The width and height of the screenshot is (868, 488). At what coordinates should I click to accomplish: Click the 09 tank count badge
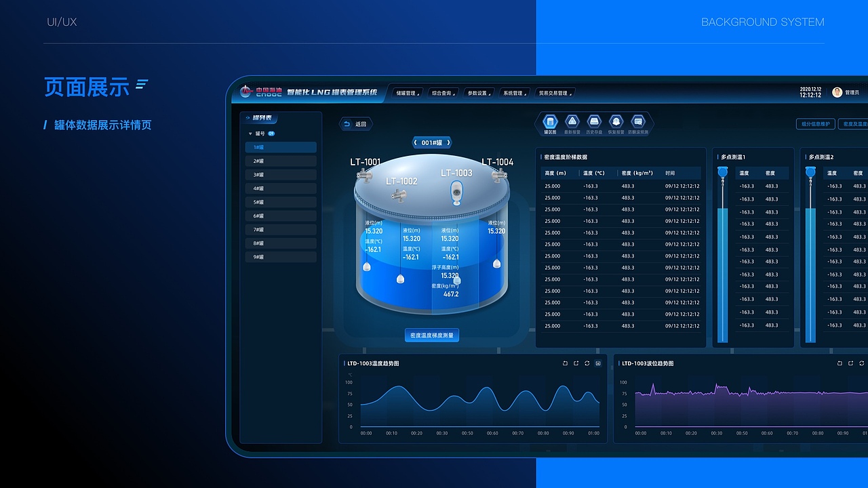271,134
